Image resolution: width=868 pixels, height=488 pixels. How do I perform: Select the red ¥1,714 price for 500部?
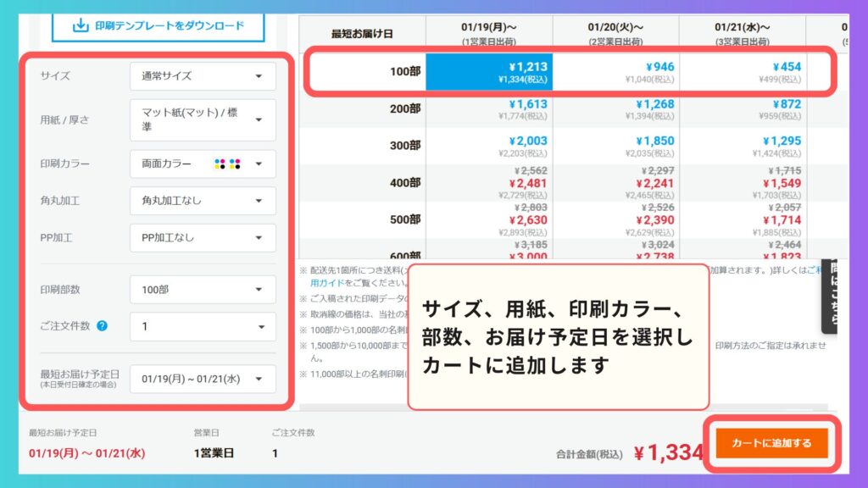click(743, 219)
